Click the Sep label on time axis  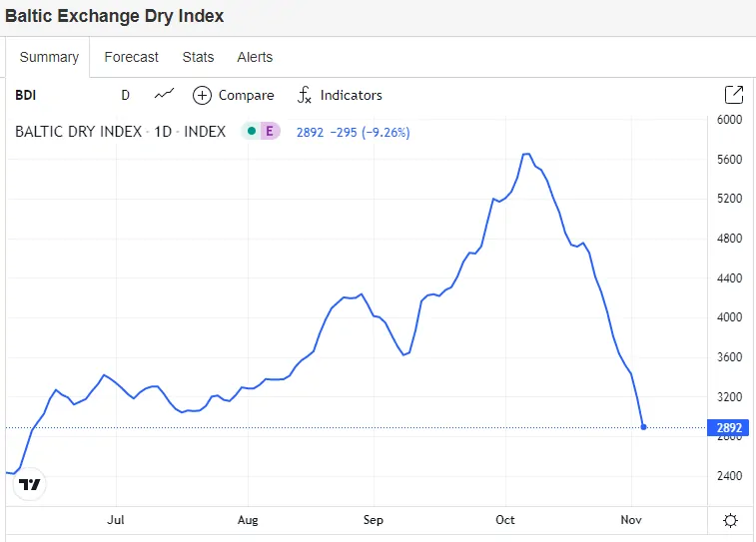[x=374, y=520]
